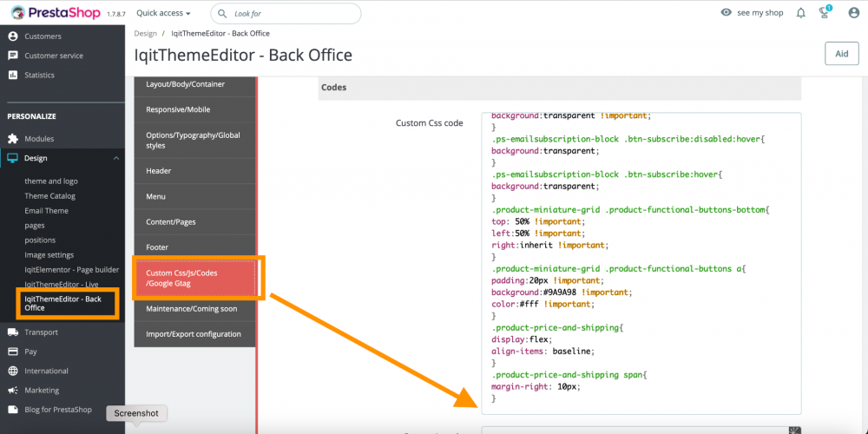This screenshot has height=434, width=868.
Task: Open the user profile avatar icon
Action: point(853,13)
